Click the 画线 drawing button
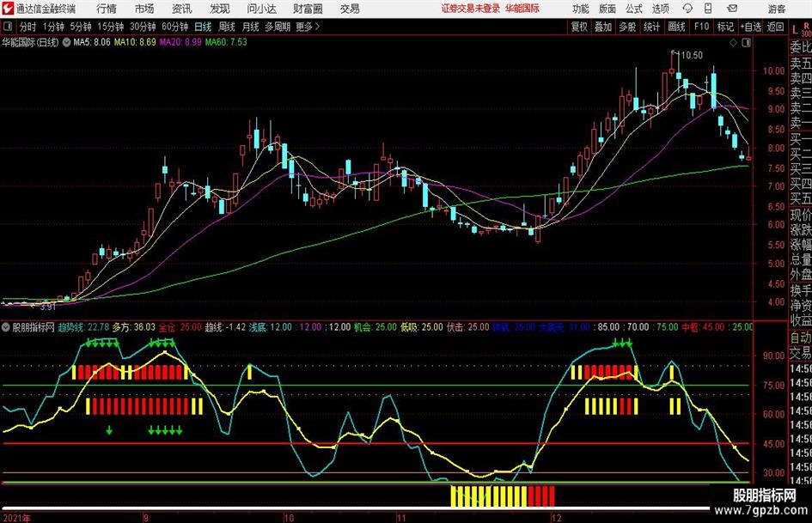The width and height of the screenshot is (812, 523). click(676, 27)
